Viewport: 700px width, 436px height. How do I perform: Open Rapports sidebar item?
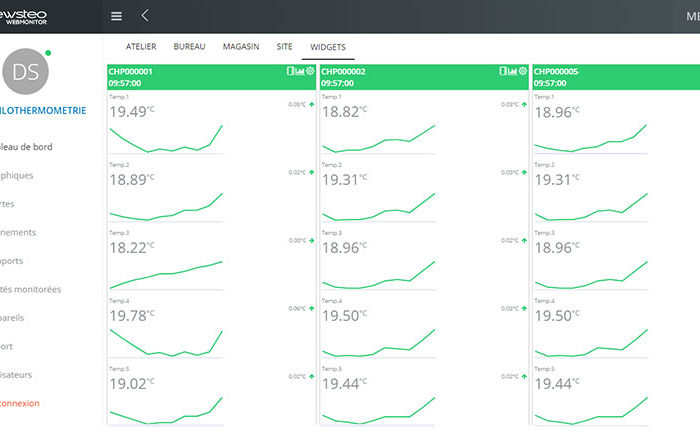[x=11, y=261]
